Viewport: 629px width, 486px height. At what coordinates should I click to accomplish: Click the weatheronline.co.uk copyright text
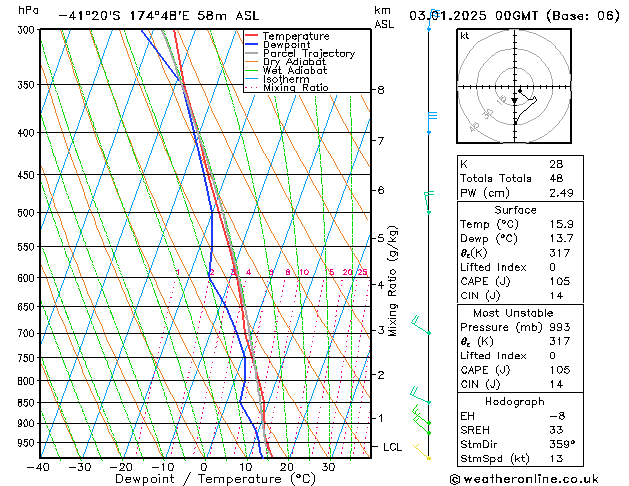click(x=524, y=479)
